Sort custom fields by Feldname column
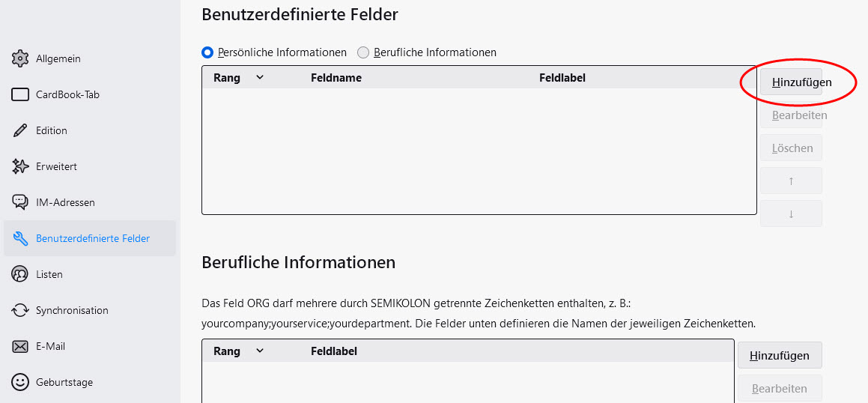868x403 pixels. pos(336,78)
